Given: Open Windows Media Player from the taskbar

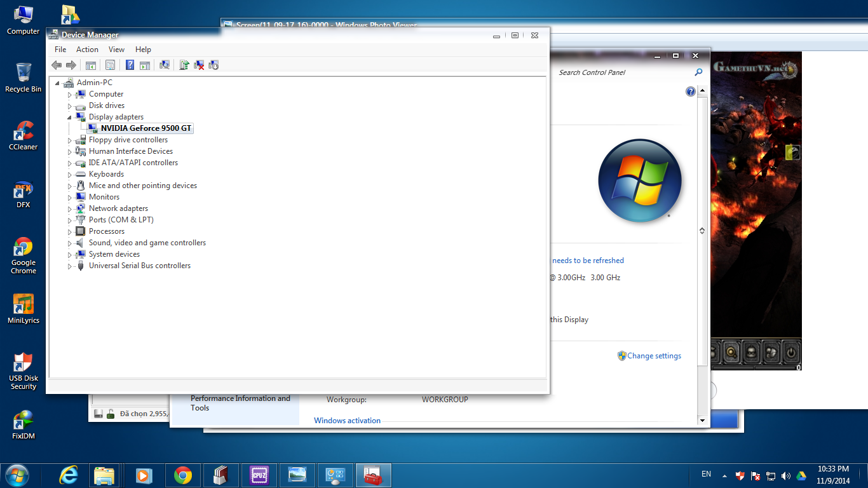Looking at the screenshot, I should coord(144,475).
